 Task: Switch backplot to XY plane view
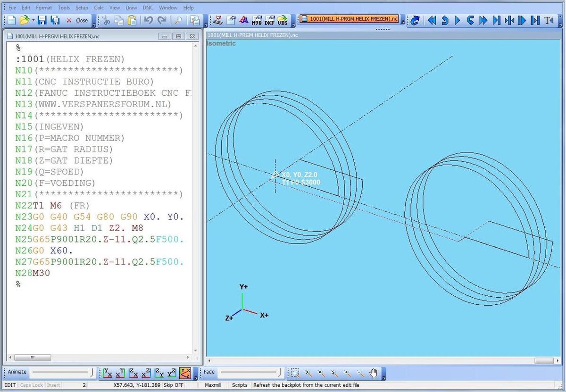(108, 373)
